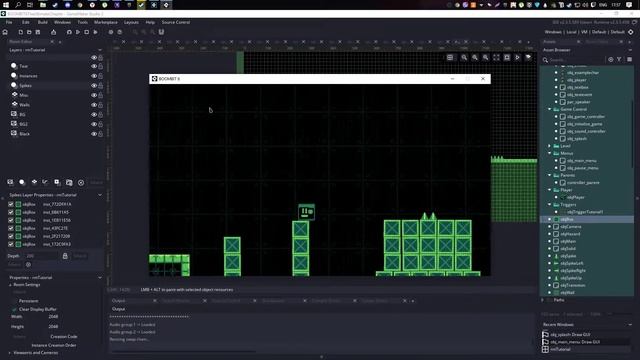Open the Start Page home icon
Screen dimensions: 640x360
5,32
